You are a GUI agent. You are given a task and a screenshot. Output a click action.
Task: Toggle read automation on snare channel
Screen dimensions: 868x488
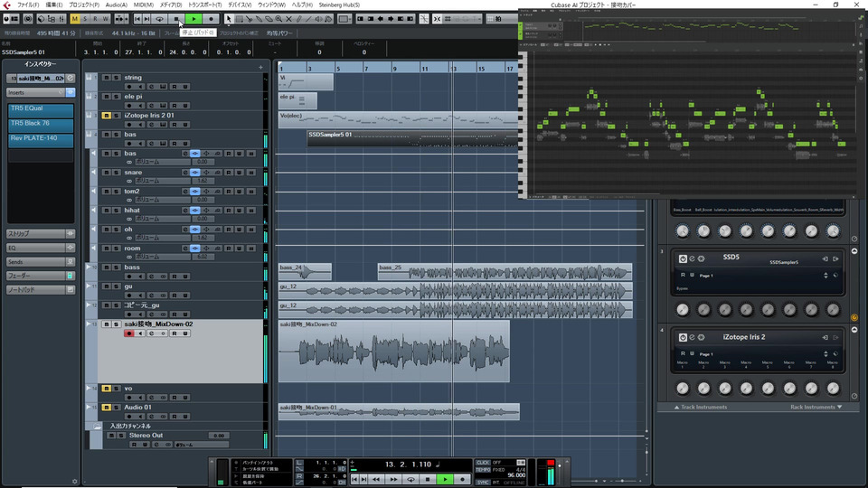229,172
